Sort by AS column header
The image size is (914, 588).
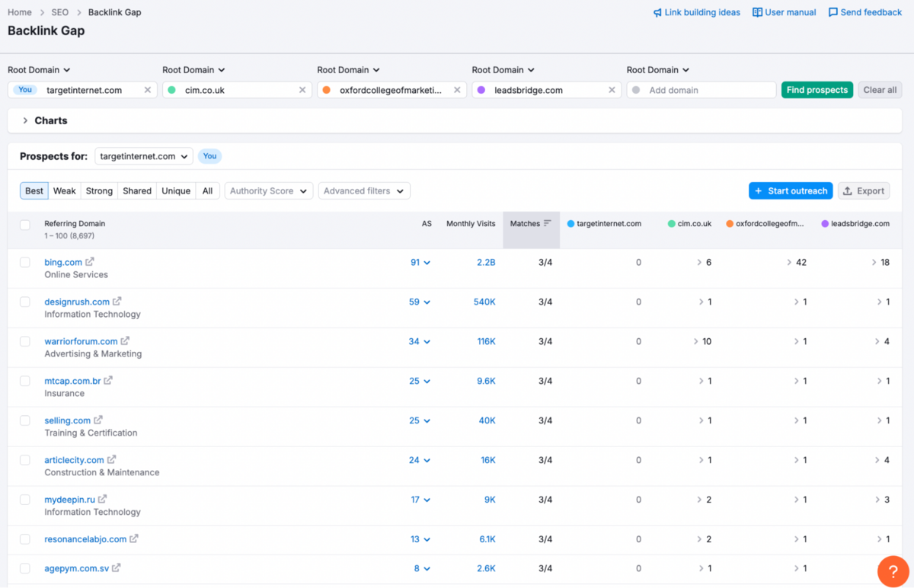(427, 224)
